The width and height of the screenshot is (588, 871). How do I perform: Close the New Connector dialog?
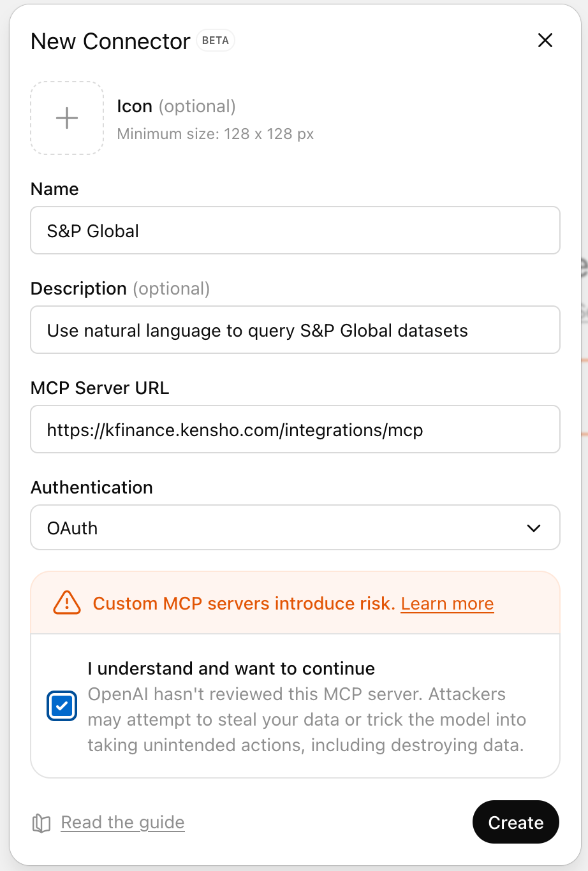tap(545, 40)
